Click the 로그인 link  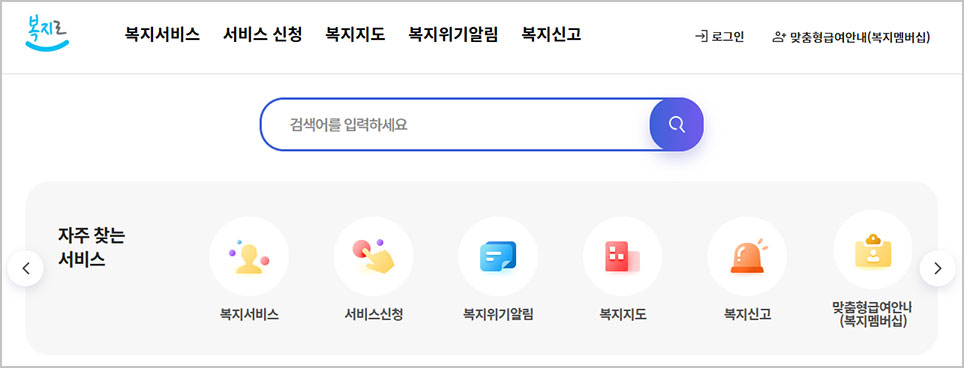[x=719, y=37]
